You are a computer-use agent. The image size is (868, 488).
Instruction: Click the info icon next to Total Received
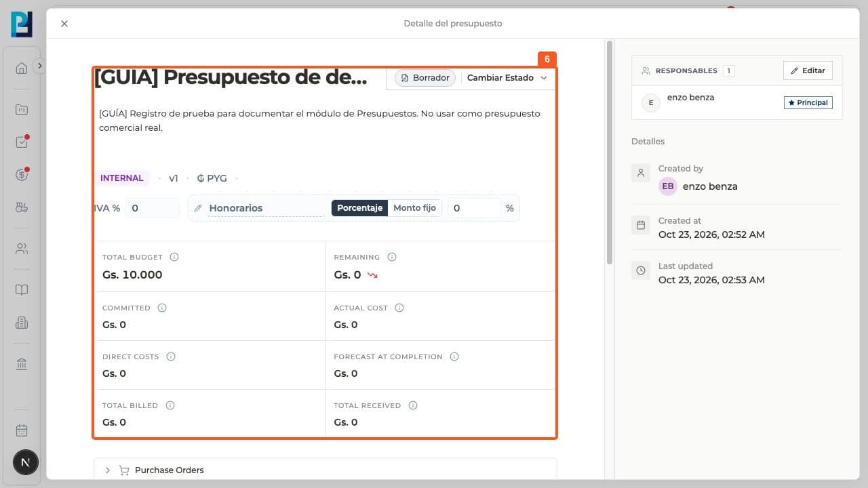[x=413, y=405]
